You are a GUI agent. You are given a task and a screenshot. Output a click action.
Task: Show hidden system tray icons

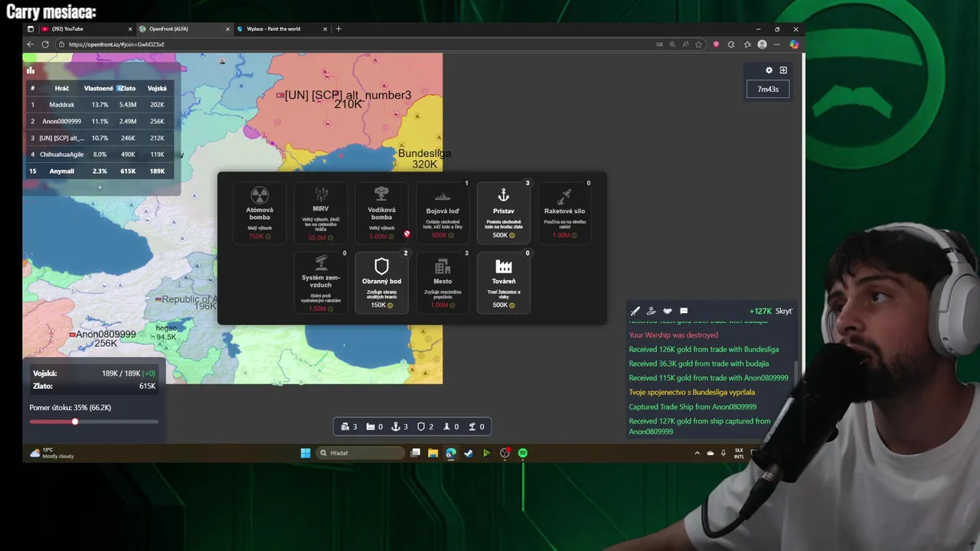pyautogui.click(x=697, y=453)
